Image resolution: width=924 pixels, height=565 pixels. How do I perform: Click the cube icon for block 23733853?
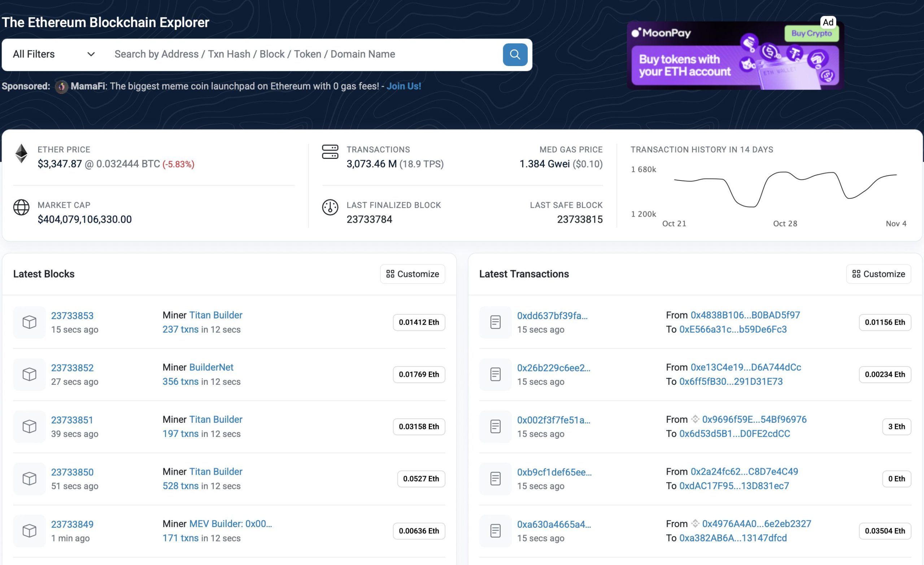29,322
